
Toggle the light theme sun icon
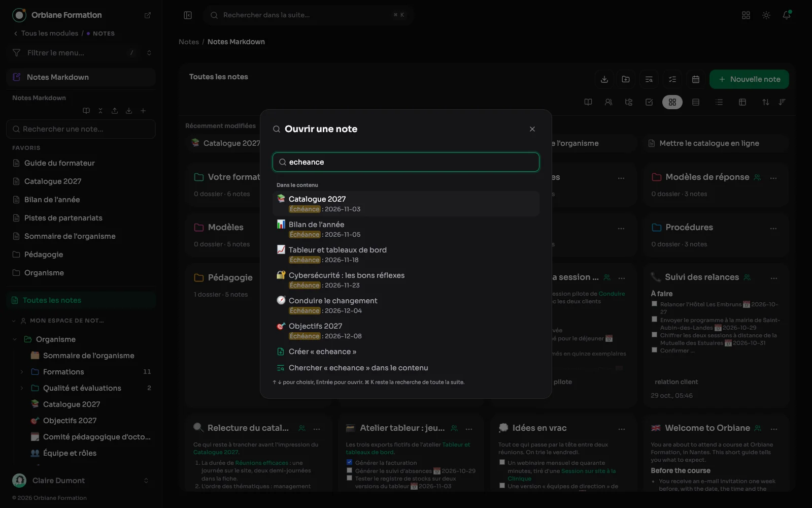coord(766,15)
